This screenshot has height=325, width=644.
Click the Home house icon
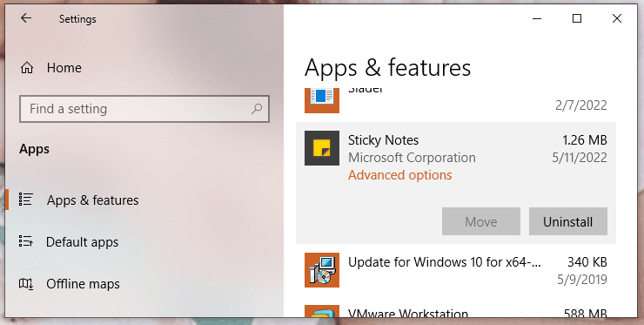pos(27,67)
